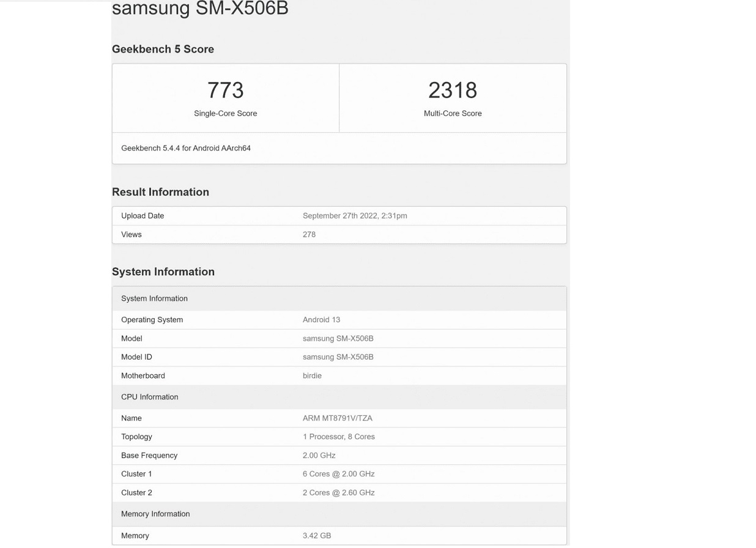The width and height of the screenshot is (756, 548).
Task: Click the 'Topology' label
Action: coord(136,437)
